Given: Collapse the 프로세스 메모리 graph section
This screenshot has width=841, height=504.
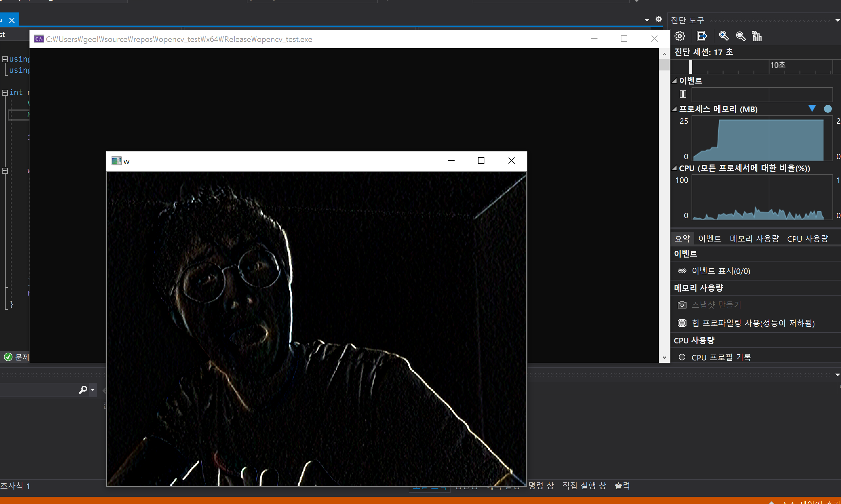Looking at the screenshot, I should tap(675, 109).
